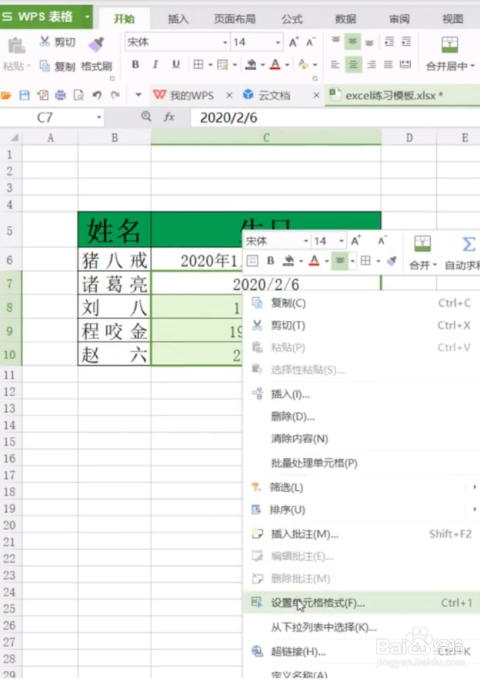The width and height of the screenshot is (493, 680).
Task: Increase font size using ribbon A+ icon
Action: (x=294, y=42)
